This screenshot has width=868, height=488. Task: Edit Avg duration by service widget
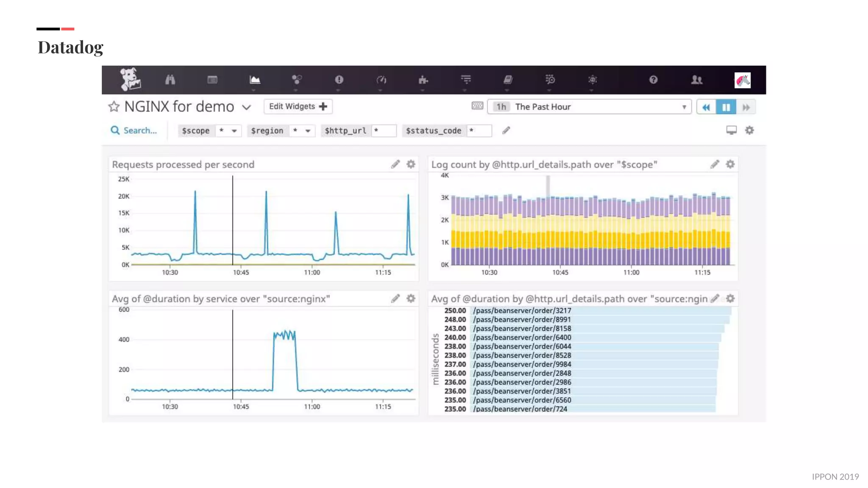click(x=395, y=299)
